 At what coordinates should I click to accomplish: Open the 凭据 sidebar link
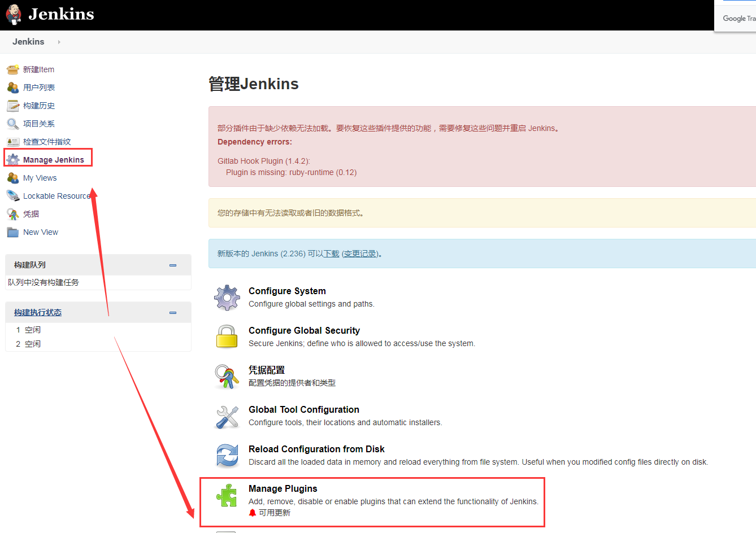(31, 214)
